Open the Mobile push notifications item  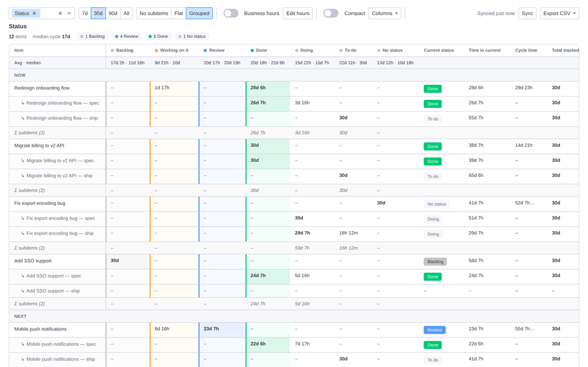pyautogui.click(x=41, y=330)
